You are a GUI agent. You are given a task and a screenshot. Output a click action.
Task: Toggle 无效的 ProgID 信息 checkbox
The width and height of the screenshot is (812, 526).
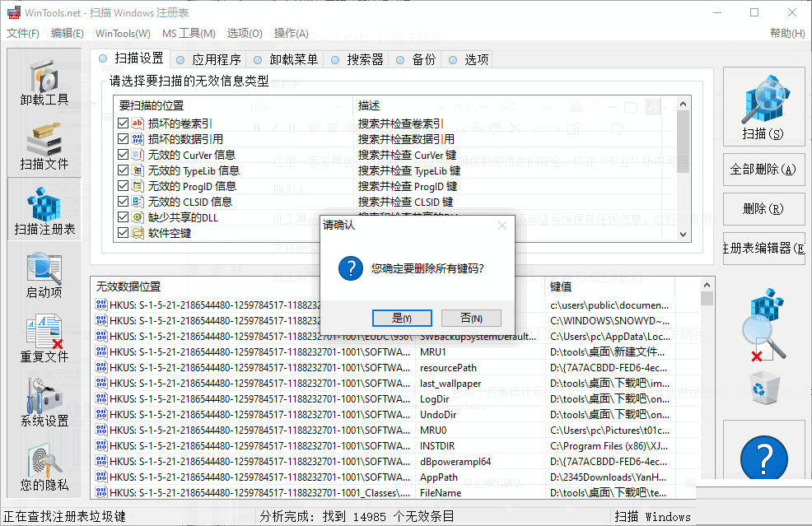[x=124, y=186]
